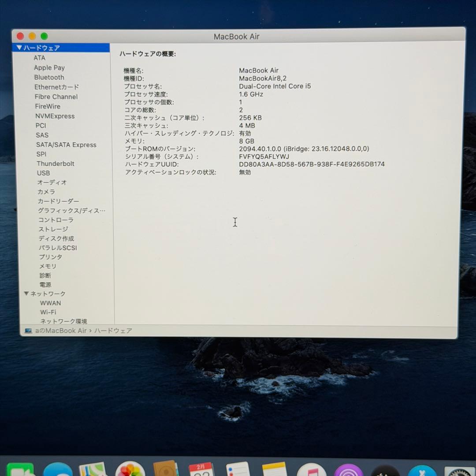This screenshot has height=476, width=476.
Task: Collapse the ネットワーク section triangle
Action: tap(26, 294)
